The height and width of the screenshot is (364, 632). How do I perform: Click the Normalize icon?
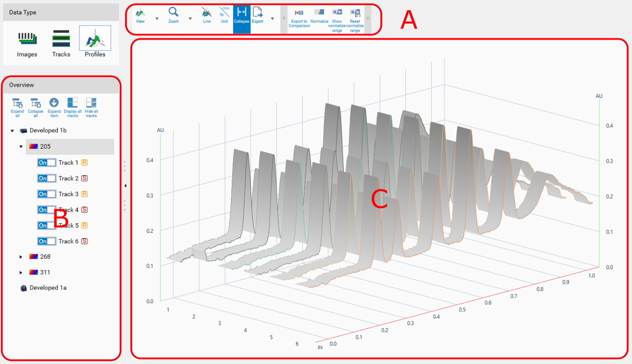coord(319,14)
